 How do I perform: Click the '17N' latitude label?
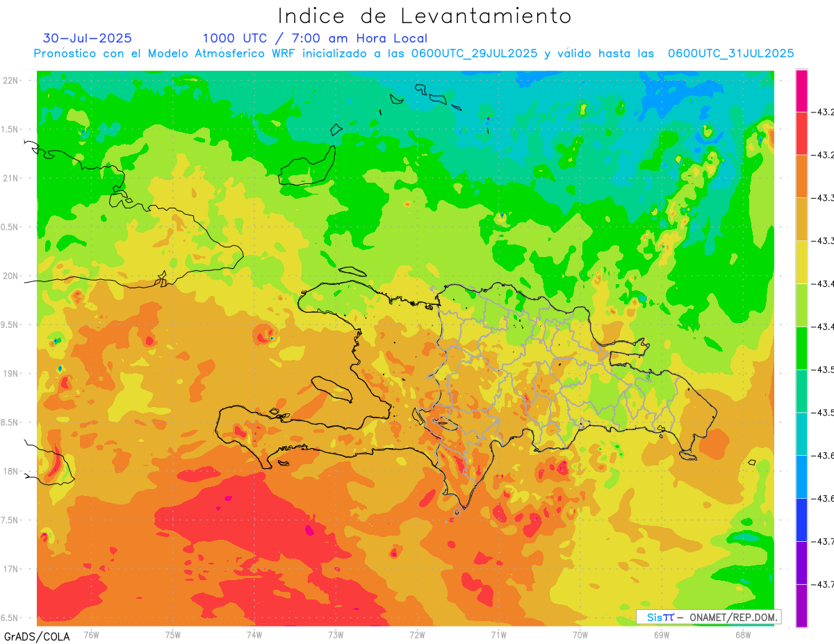(x=10, y=569)
